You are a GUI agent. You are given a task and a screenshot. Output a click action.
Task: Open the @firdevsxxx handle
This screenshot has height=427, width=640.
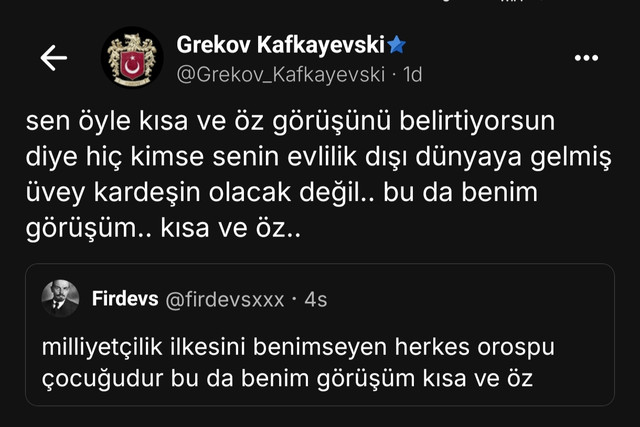click(224, 300)
